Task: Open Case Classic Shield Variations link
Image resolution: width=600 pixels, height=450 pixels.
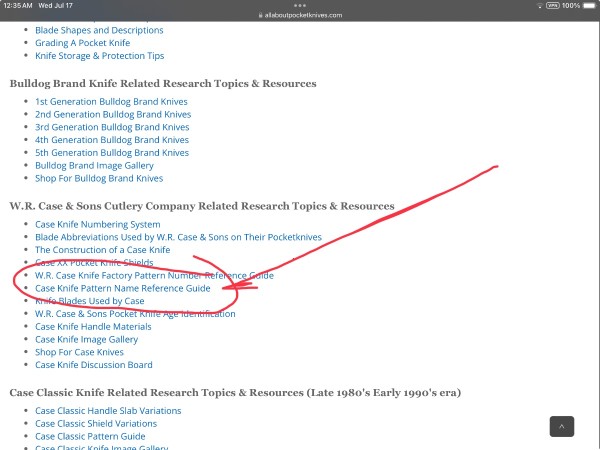Action: [x=96, y=423]
